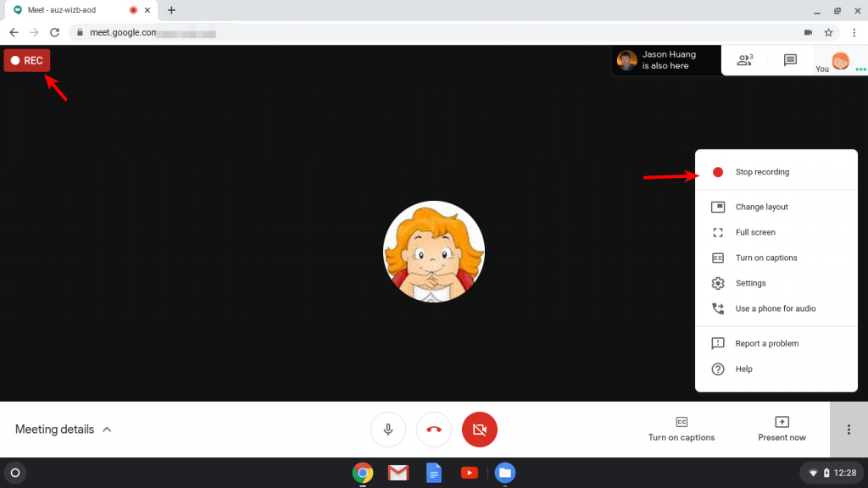Image resolution: width=868 pixels, height=488 pixels.
Task: Open Settings from the menu
Action: pyautogui.click(x=776, y=283)
